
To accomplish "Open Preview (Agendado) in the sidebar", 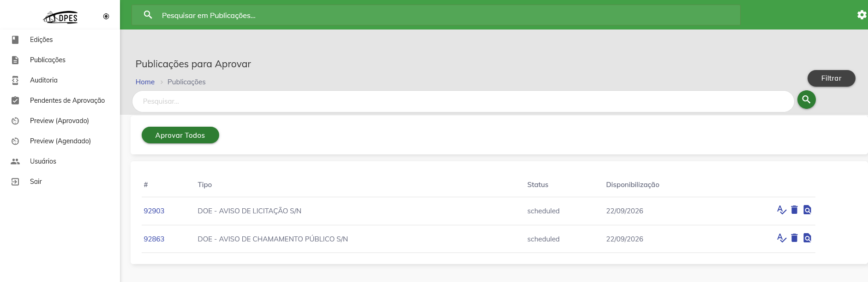I will tap(60, 141).
